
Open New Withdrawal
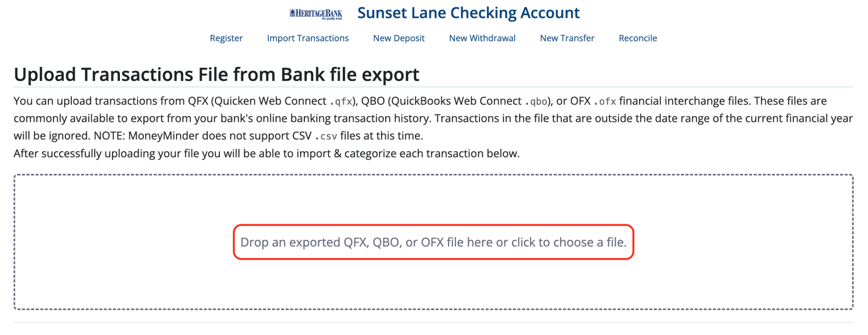[482, 38]
